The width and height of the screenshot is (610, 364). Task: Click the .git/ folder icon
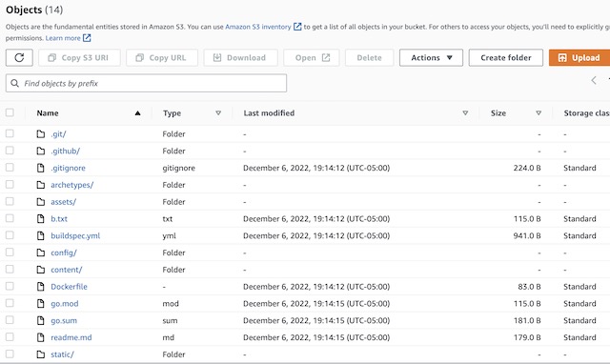[x=40, y=134]
